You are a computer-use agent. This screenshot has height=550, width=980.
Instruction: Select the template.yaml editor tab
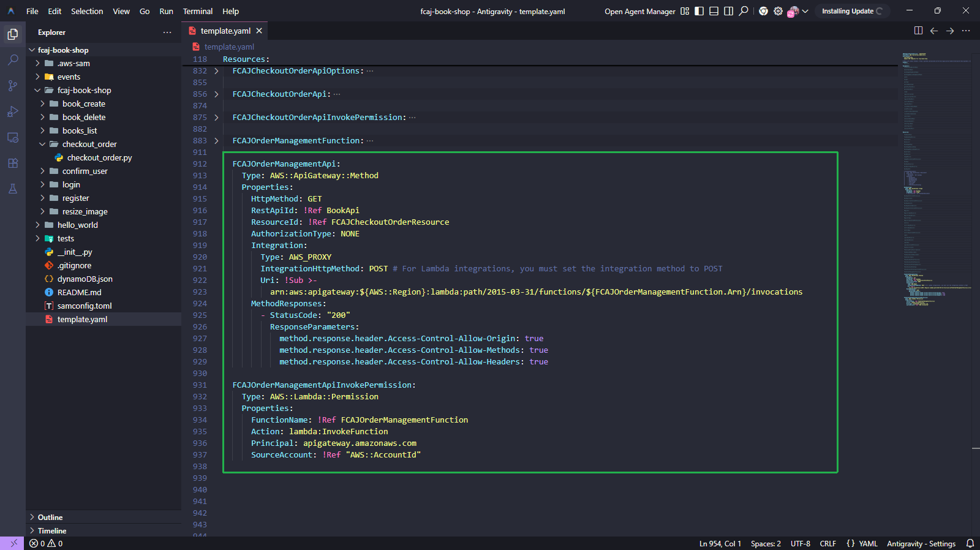(225, 31)
